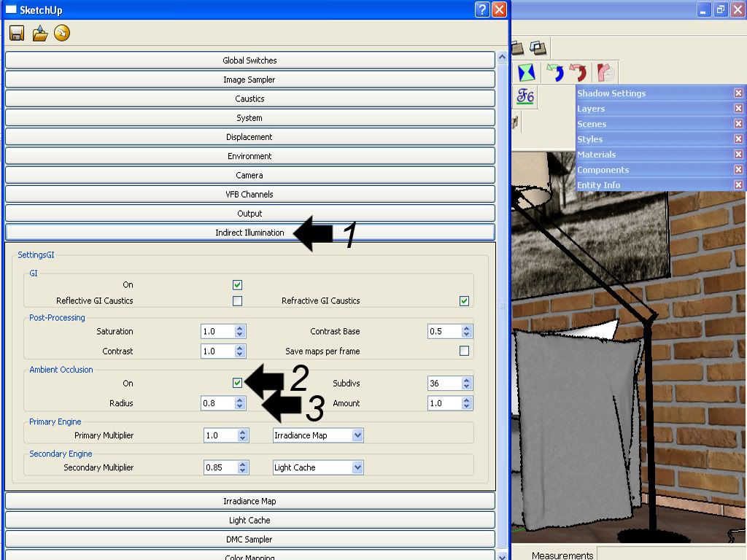Viewport: 747px width, 560px height.
Task: Expand the Caustics rollout
Action: click(x=250, y=98)
